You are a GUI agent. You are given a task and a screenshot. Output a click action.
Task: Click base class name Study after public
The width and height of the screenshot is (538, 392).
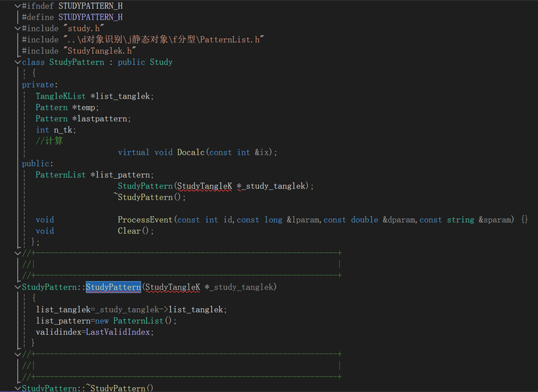click(x=161, y=62)
